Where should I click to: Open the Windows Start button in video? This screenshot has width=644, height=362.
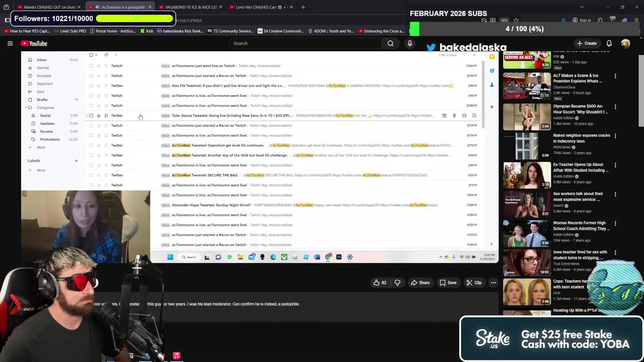[170, 257]
